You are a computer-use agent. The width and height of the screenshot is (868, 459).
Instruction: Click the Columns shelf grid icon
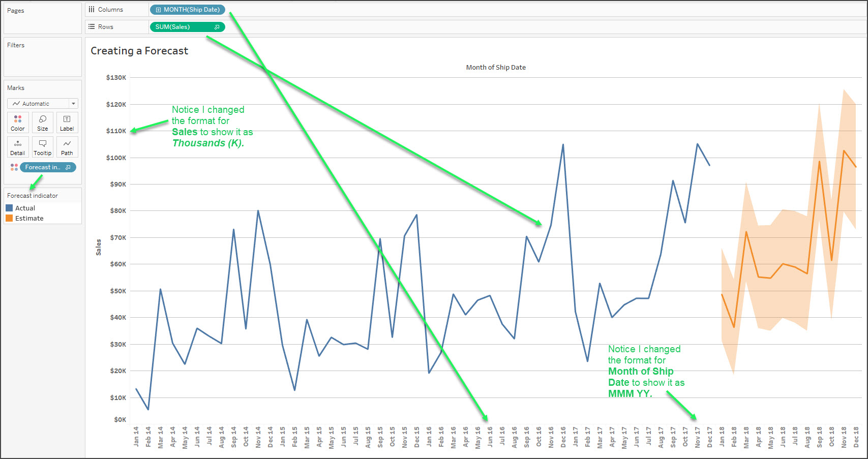pos(91,9)
